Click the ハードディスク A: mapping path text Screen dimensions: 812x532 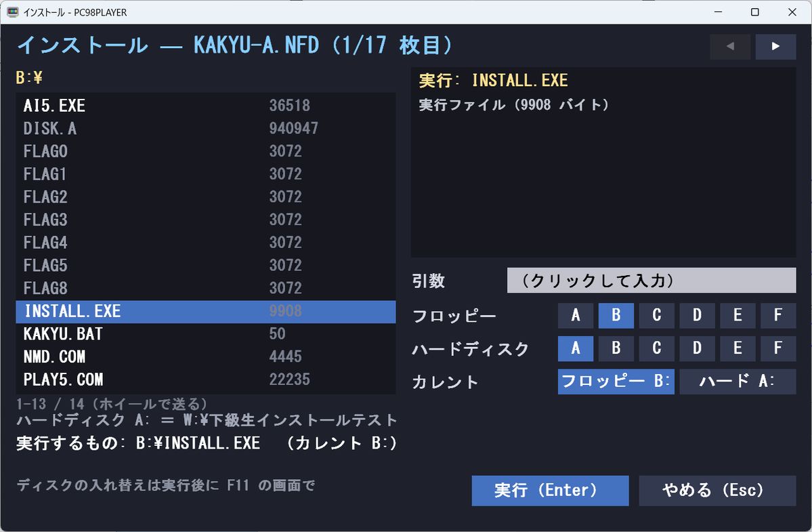207,420
